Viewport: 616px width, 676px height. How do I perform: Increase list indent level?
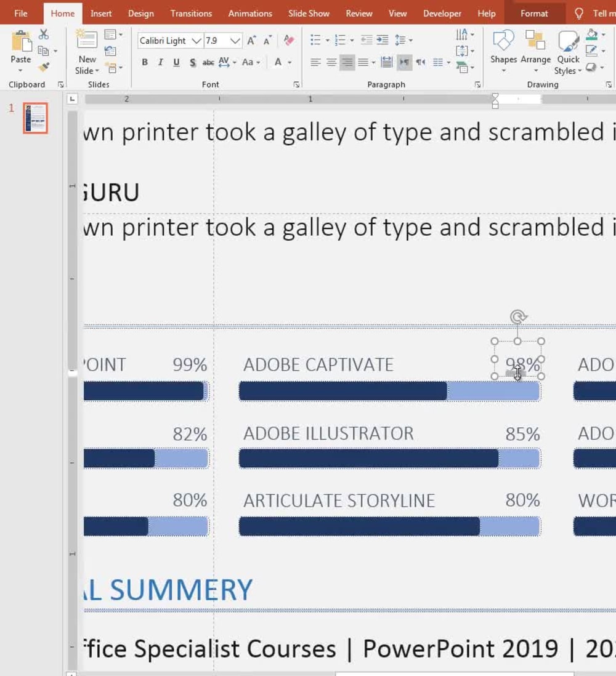382,40
